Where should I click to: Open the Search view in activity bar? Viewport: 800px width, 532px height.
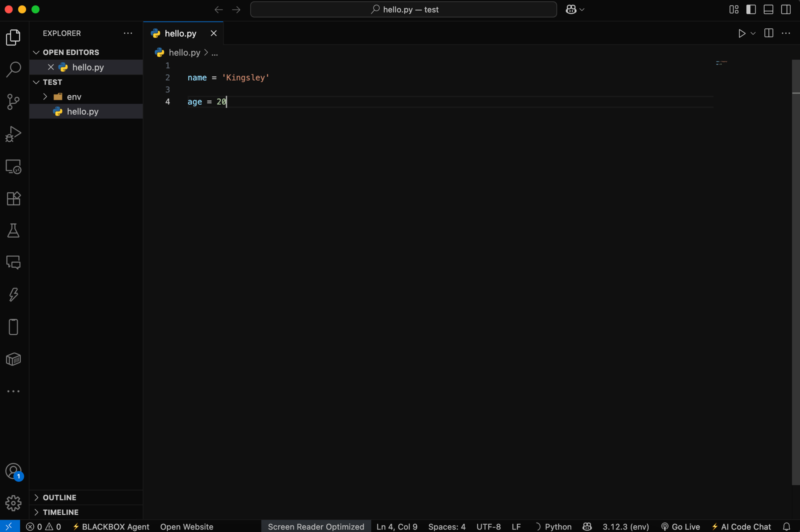(x=13, y=69)
